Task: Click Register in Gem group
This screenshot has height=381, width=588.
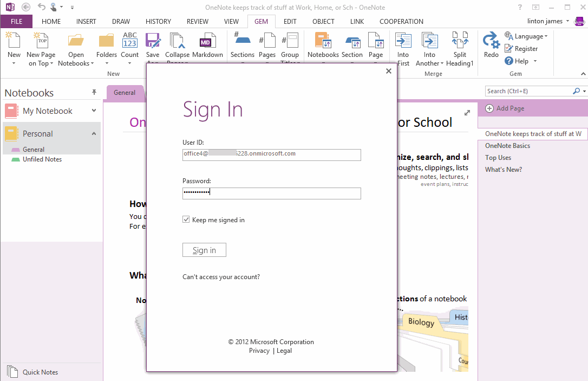Action: click(x=521, y=48)
